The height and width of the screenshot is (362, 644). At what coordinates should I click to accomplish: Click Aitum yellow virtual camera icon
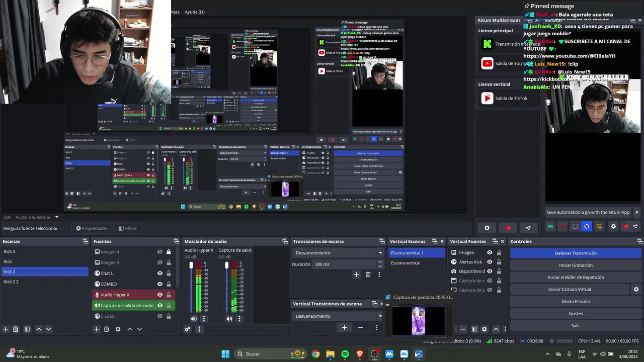coord(599,227)
